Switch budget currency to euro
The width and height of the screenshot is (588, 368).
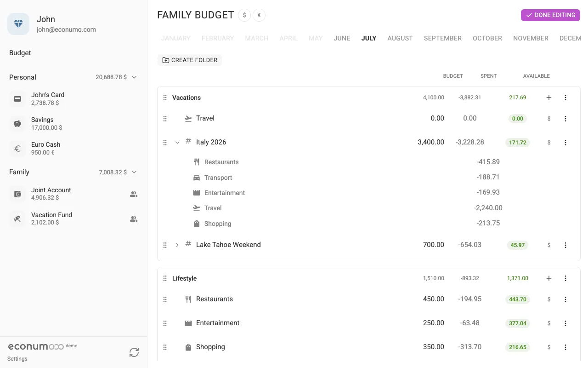pos(259,15)
